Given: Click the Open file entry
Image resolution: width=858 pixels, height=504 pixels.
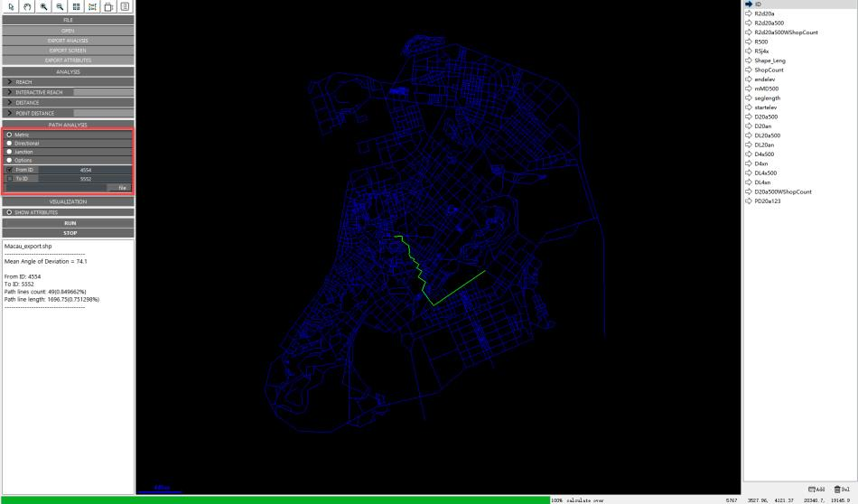Looking at the screenshot, I should point(68,31).
